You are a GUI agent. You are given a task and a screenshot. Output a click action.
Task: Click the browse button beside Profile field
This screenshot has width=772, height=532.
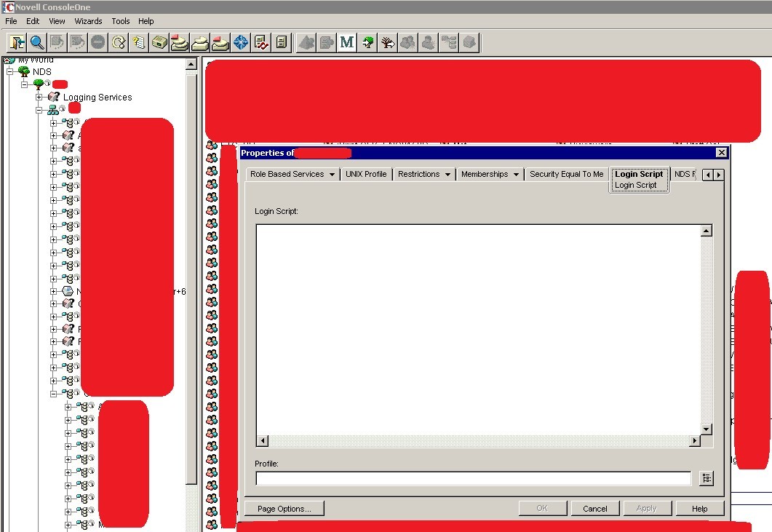[707, 478]
